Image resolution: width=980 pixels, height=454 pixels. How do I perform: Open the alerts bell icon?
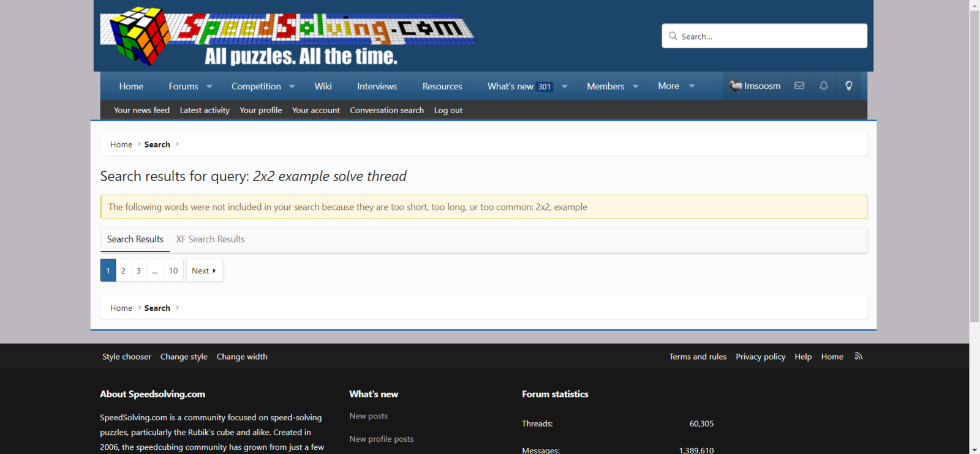coord(824,86)
